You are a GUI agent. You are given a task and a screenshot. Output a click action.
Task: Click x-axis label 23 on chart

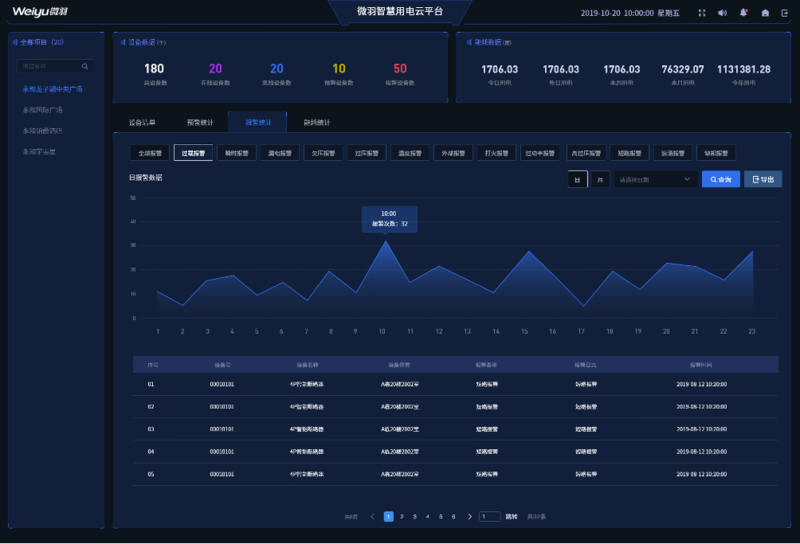752,332
